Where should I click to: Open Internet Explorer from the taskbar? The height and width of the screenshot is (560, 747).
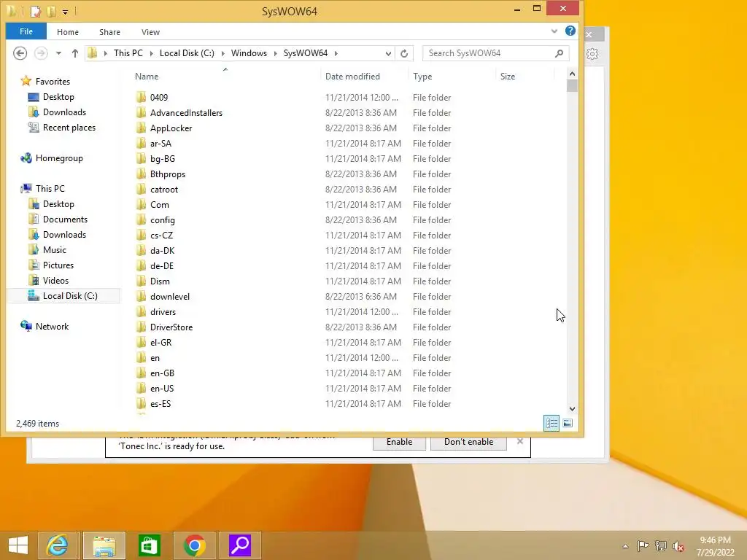[x=57, y=545]
